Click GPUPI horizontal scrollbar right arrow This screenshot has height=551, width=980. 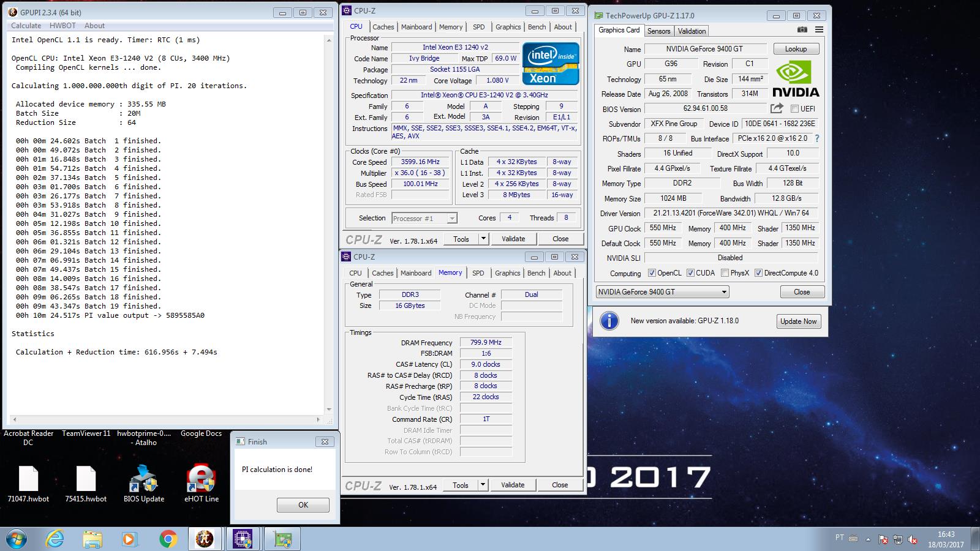click(318, 420)
